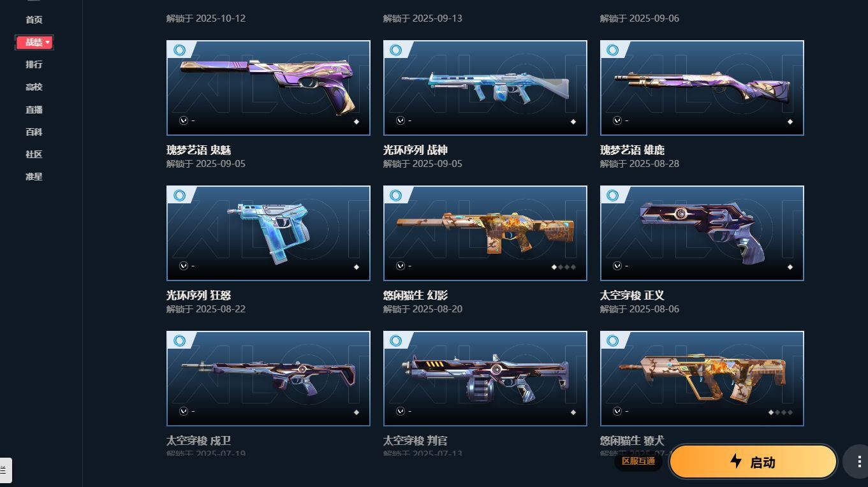Screen dimensions: 868x487
Task: Click the level diamonds on the 悠闲猫生 獠犬 card
Action: click(x=781, y=412)
